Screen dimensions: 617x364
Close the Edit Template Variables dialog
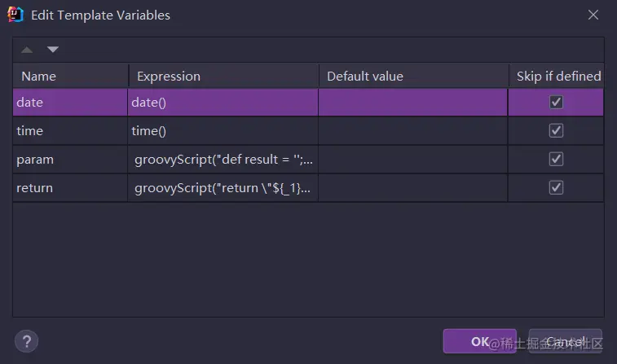[593, 15]
